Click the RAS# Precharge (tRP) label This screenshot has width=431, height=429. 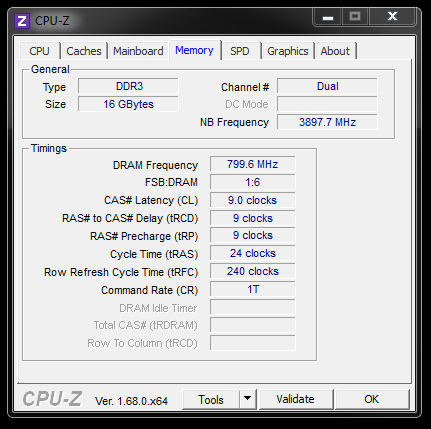(x=144, y=236)
